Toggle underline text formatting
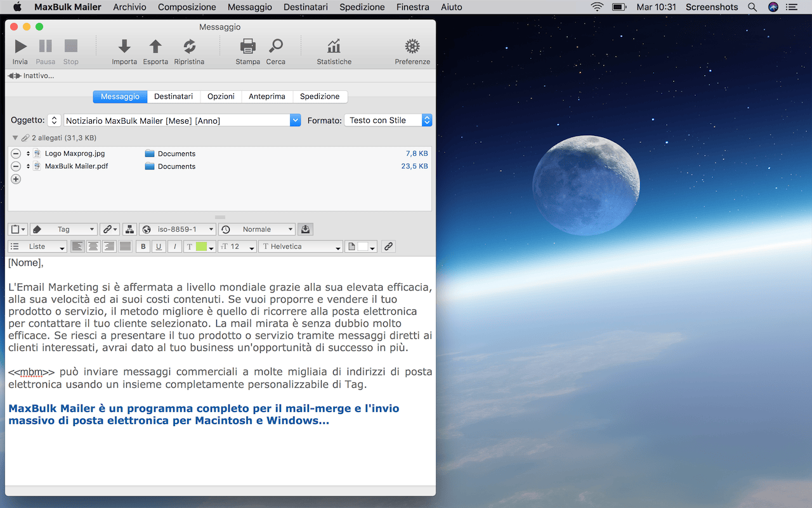Viewport: 812px width, 508px height. [159, 246]
